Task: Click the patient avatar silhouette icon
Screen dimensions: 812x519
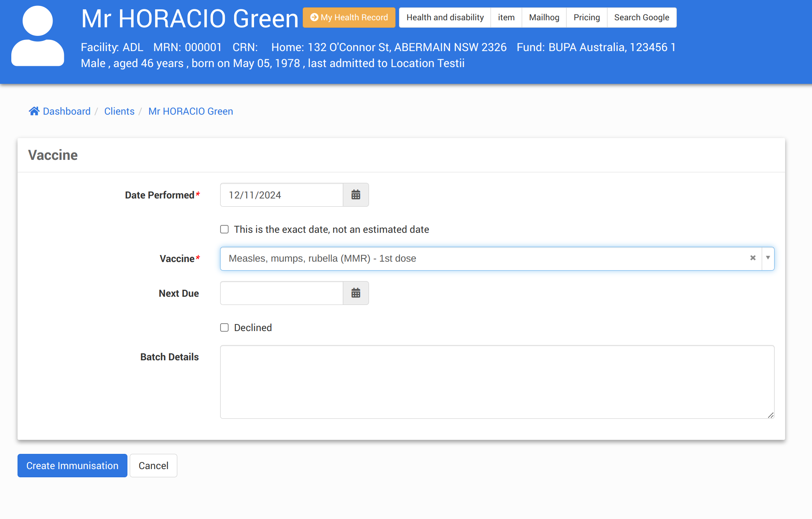Action: [x=38, y=36]
